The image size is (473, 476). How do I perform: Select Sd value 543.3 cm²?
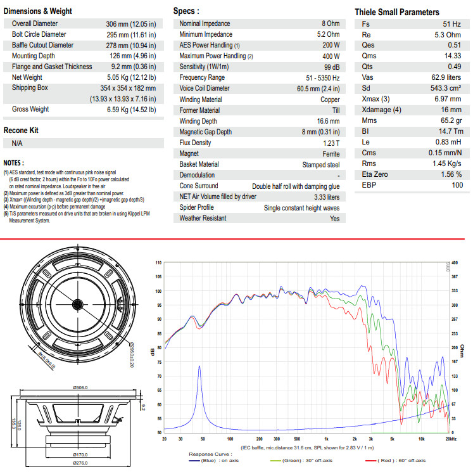pyautogui.click(x=446, y=88)
